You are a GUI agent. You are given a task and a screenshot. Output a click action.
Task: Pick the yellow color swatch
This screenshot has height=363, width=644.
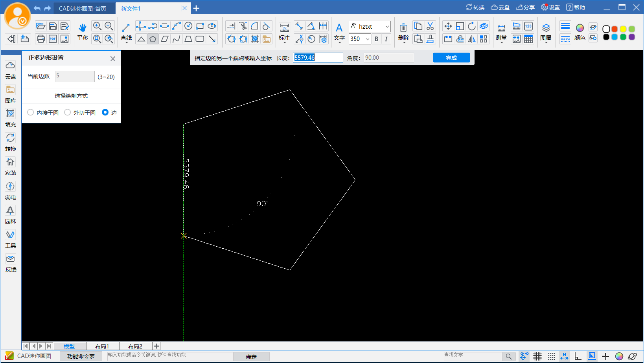(623, 29)
